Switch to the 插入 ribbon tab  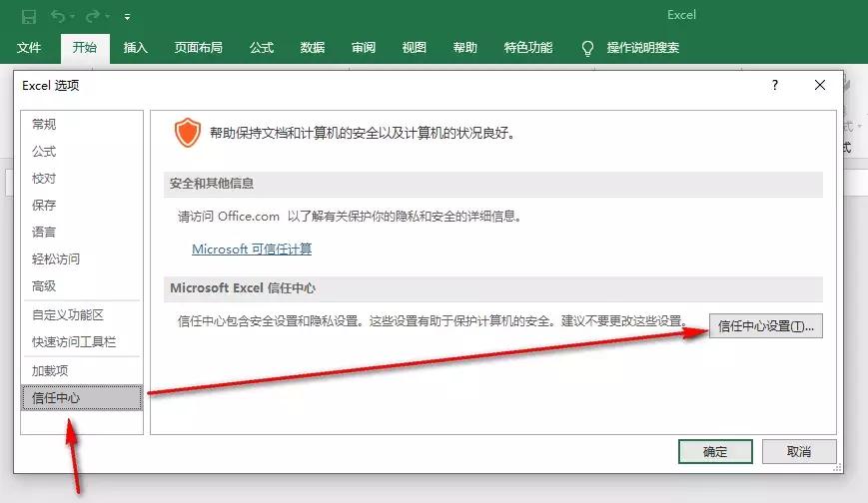[x=135, y=48]
